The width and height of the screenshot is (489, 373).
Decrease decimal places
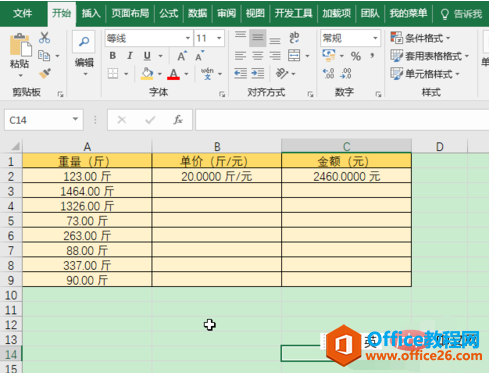coord(346,73)
